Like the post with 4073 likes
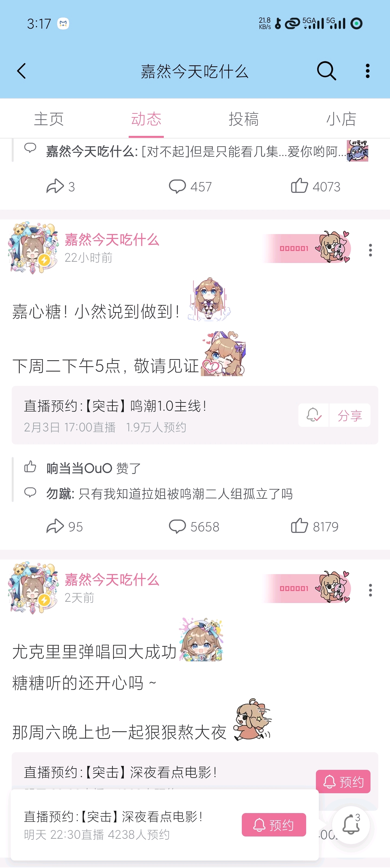 pyautogui.click(x=316, y=186)
